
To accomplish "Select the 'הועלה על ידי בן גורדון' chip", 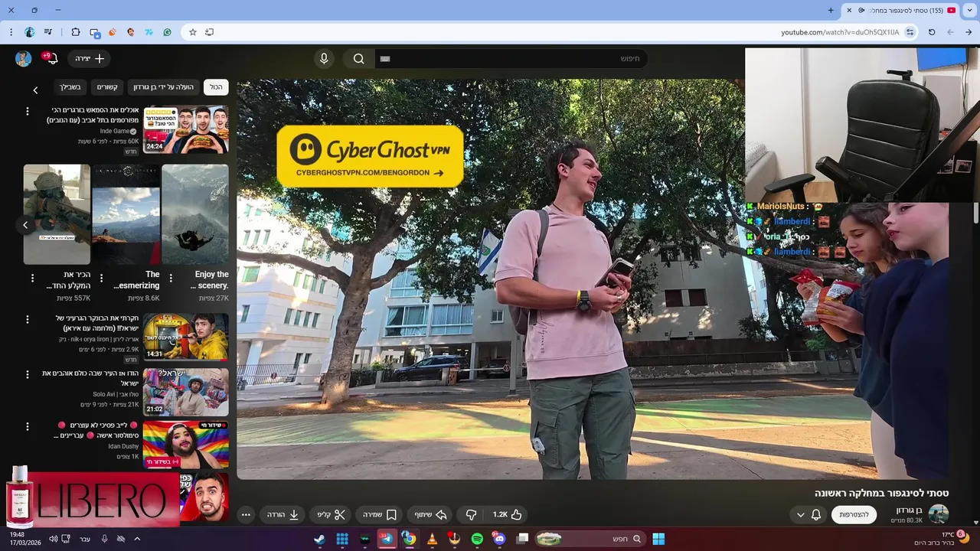I will tap(164, 87).
